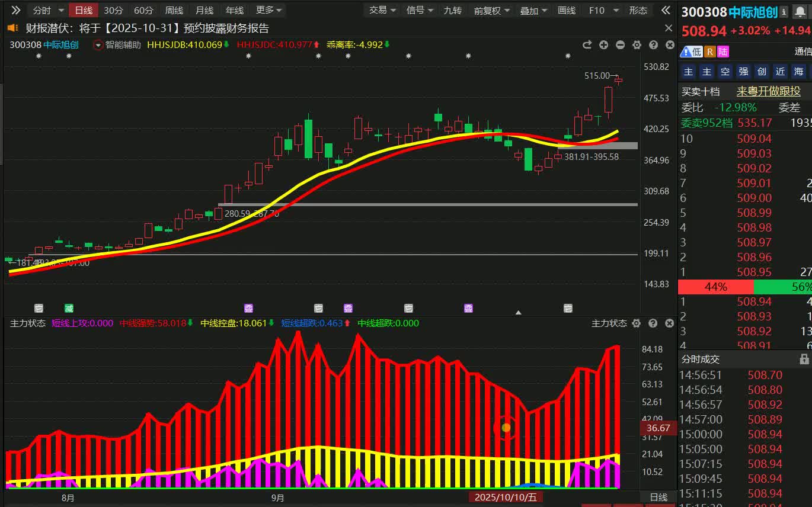The image size is (812, 507).
Task: Open the price alert bell icon
Action: (x=800, y=12)
